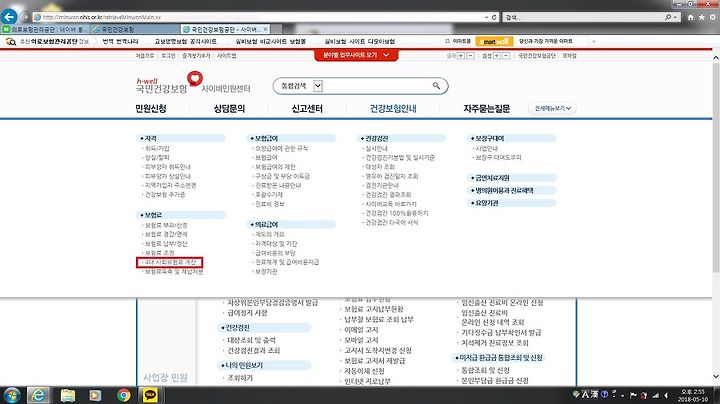Click the 로그인 top utility link
This screenshot has height=404, width=720.
tap(168, 56)
